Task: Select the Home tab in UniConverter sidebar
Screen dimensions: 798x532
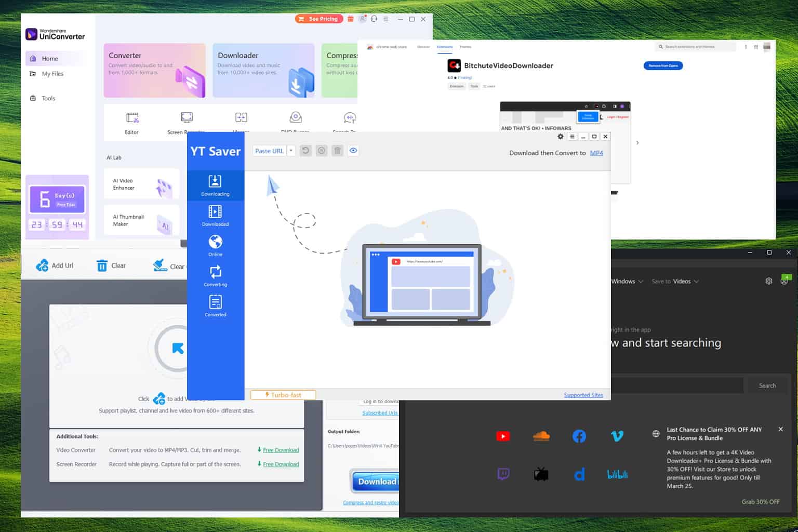Action: coord(49,58)
